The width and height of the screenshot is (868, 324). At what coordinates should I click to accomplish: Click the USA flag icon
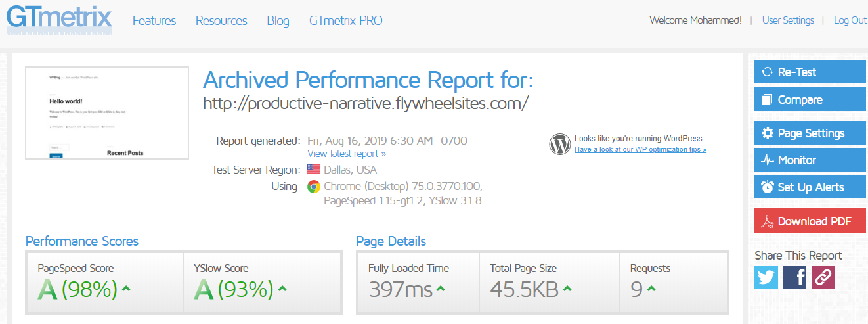[314, 170]
